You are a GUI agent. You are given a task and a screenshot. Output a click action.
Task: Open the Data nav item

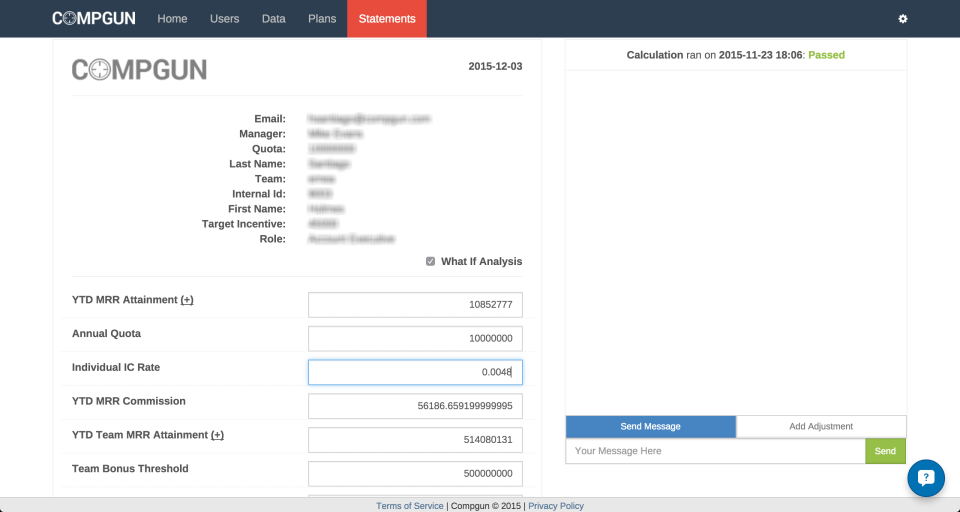click(274, 19)
